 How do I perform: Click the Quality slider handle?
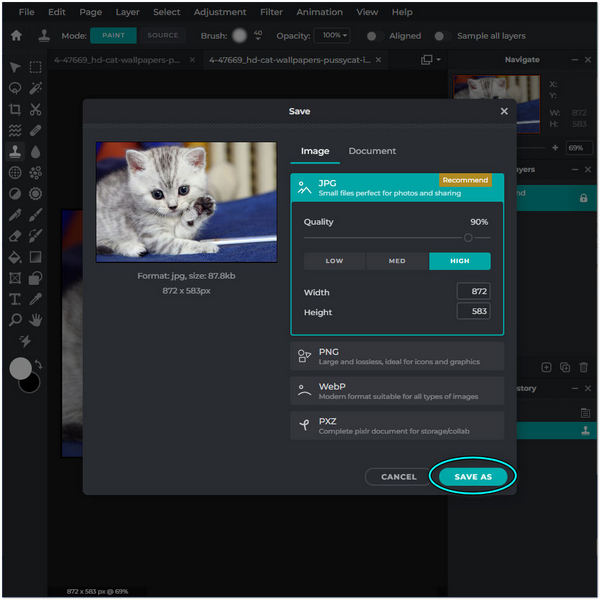468,238
